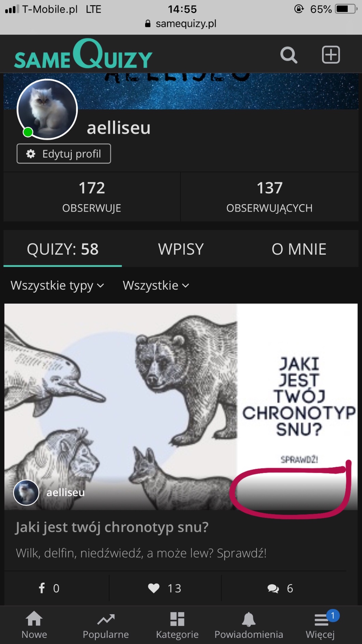Switch to the WPISY tab
362x644 pixels.
[181, 249]
